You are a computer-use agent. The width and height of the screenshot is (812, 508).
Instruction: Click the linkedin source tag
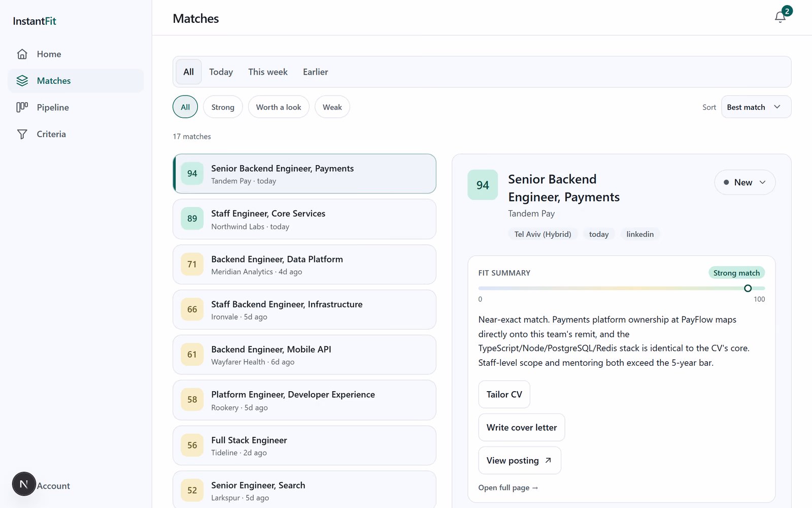[640, 234]
